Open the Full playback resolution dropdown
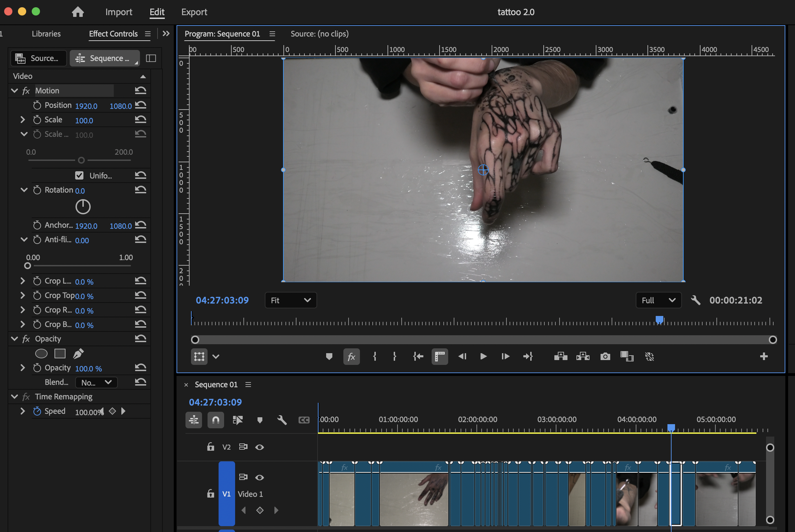Screen dimensions: 795x532 coord(658,300)
